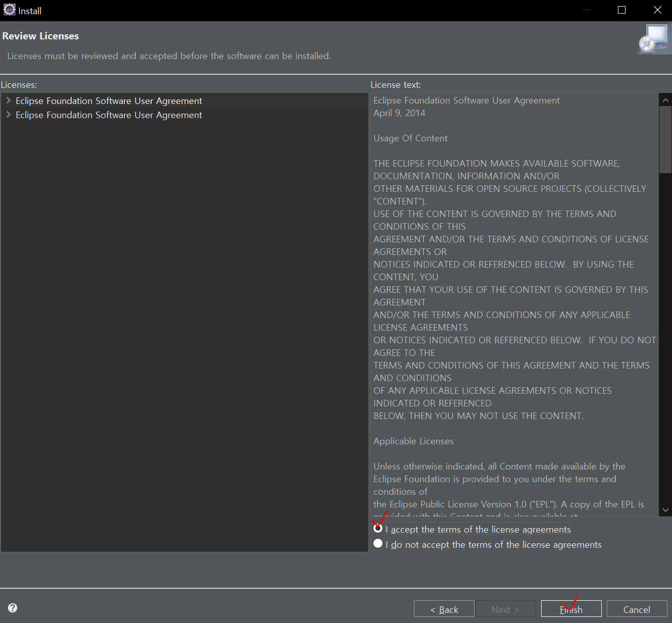Click the license text scroll-down arrow
This screenshot has height=623, width=672.
point(665,510)
